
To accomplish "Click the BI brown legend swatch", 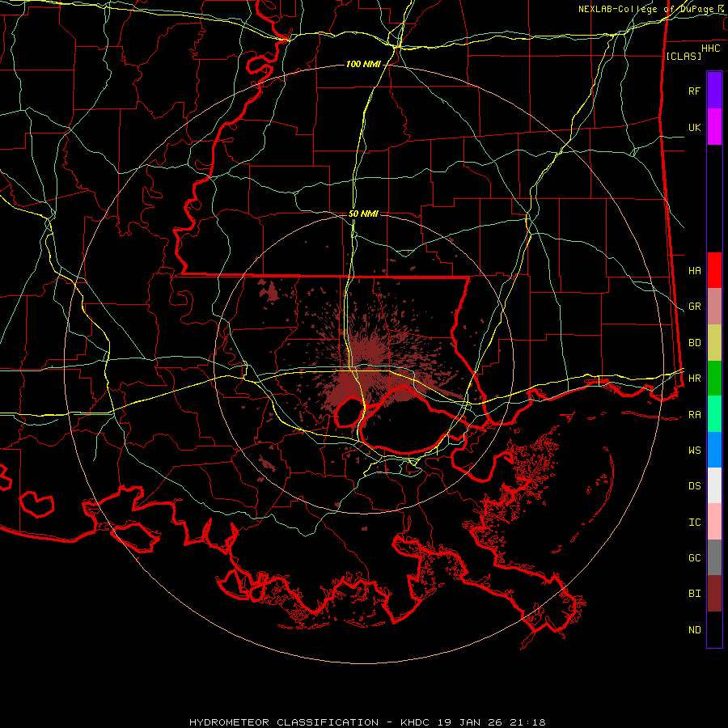I will [x=714, y=594].
